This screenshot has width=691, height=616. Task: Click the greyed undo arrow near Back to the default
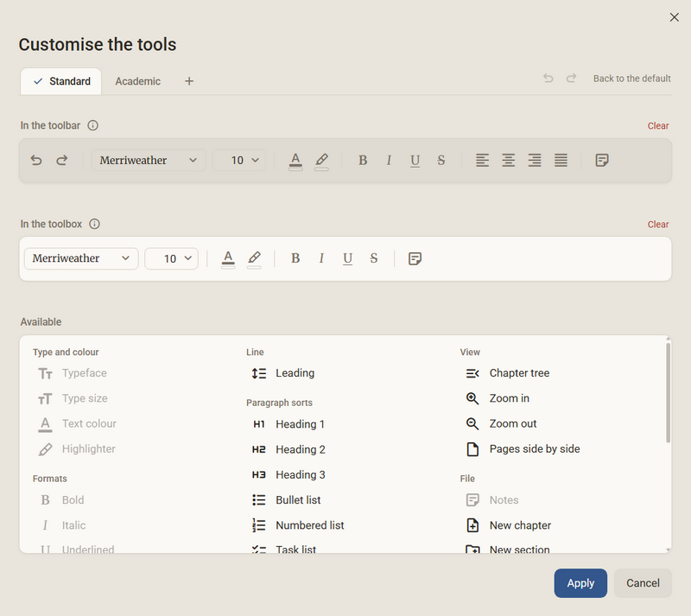548,78
